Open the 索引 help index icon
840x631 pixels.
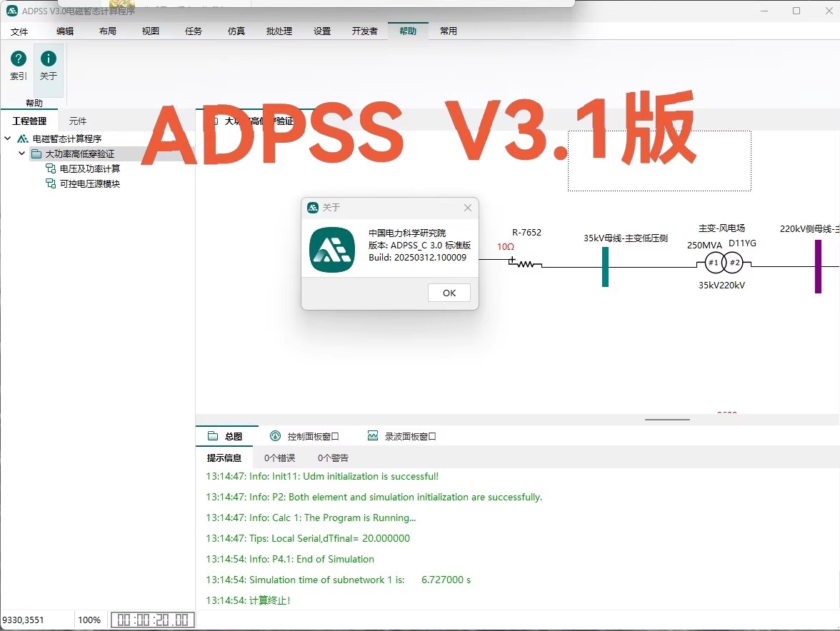(19, 59)
